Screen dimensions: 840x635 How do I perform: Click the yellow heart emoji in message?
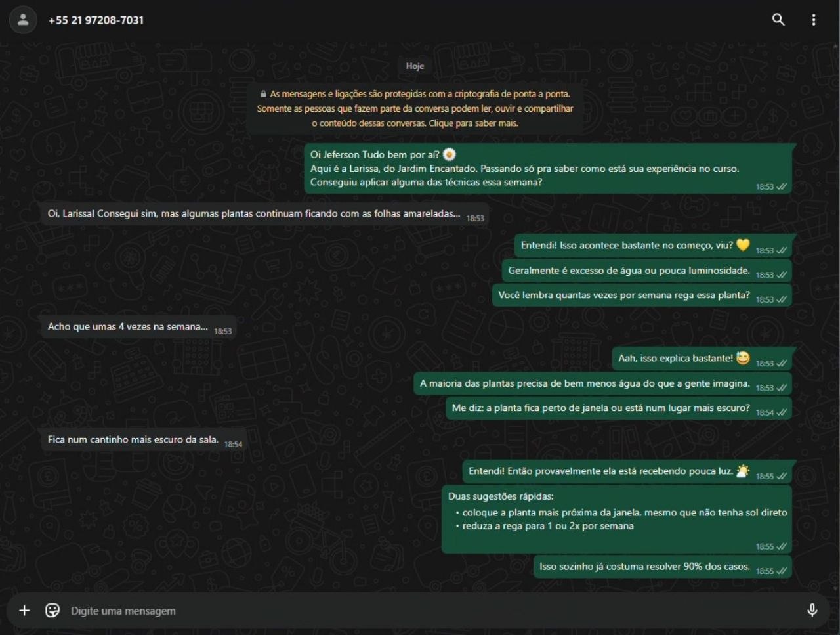(x=743, y=245)
